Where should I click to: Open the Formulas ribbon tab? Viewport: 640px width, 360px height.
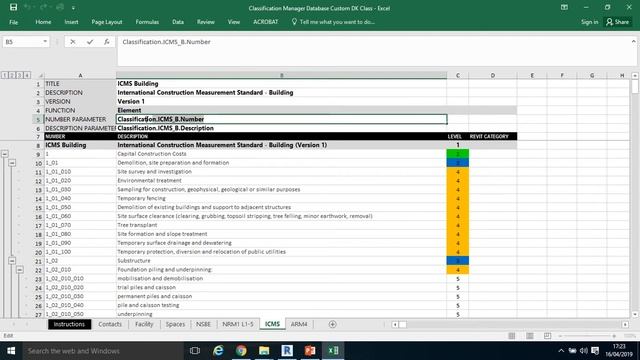click(147, 22)
